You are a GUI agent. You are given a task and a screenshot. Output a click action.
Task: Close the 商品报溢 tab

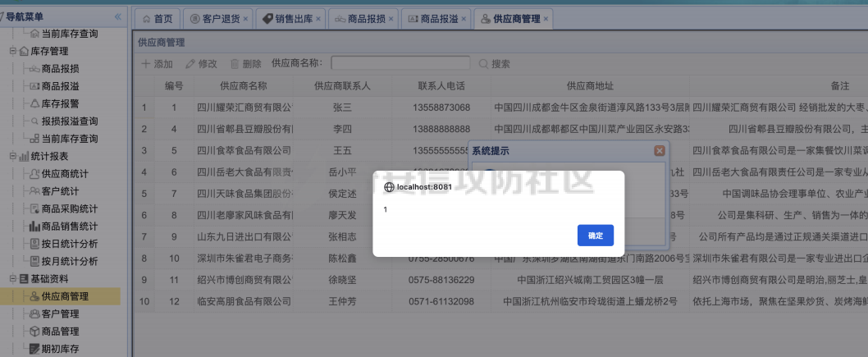(x=464, y=19)
